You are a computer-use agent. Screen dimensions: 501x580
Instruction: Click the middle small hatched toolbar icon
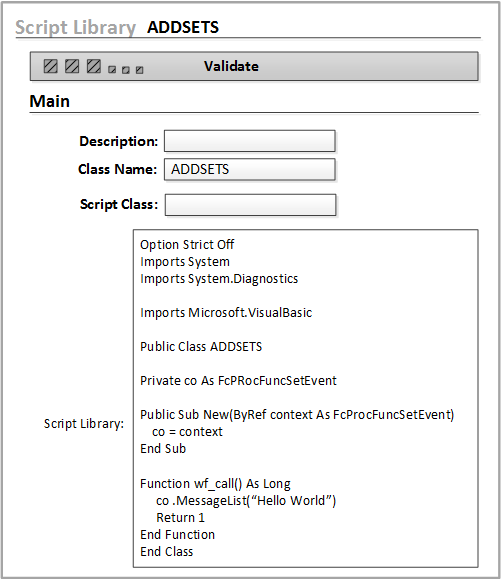pyautogui.click(x=126, y=70)
